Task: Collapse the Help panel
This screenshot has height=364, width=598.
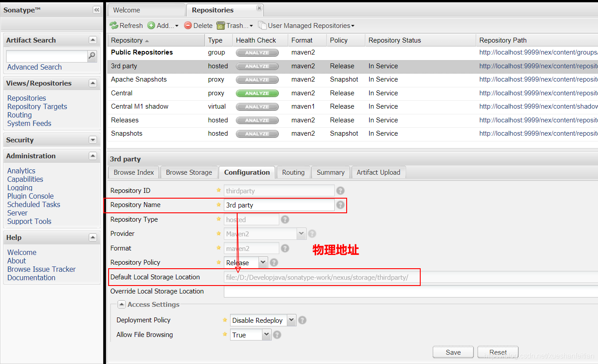Action: (x=93, y=237)
